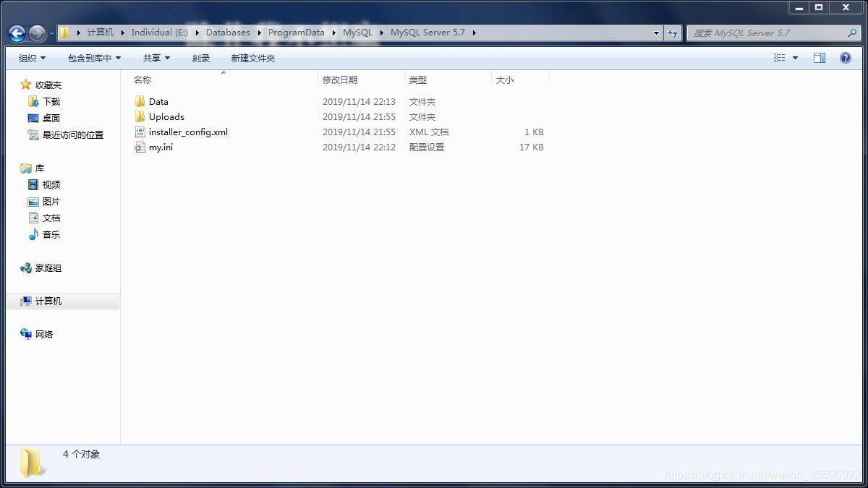Open the 共享 menu
The image size is (868, 488).
point(156,58)
